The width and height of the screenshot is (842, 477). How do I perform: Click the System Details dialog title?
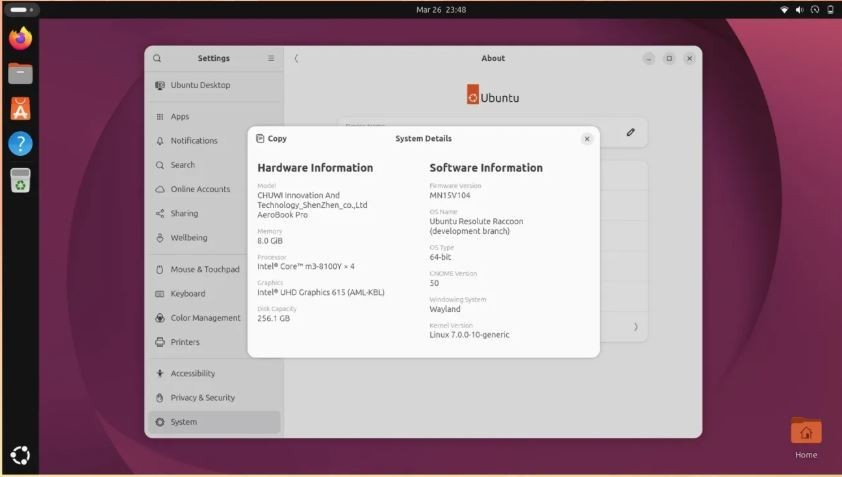[x=423, y=138]
